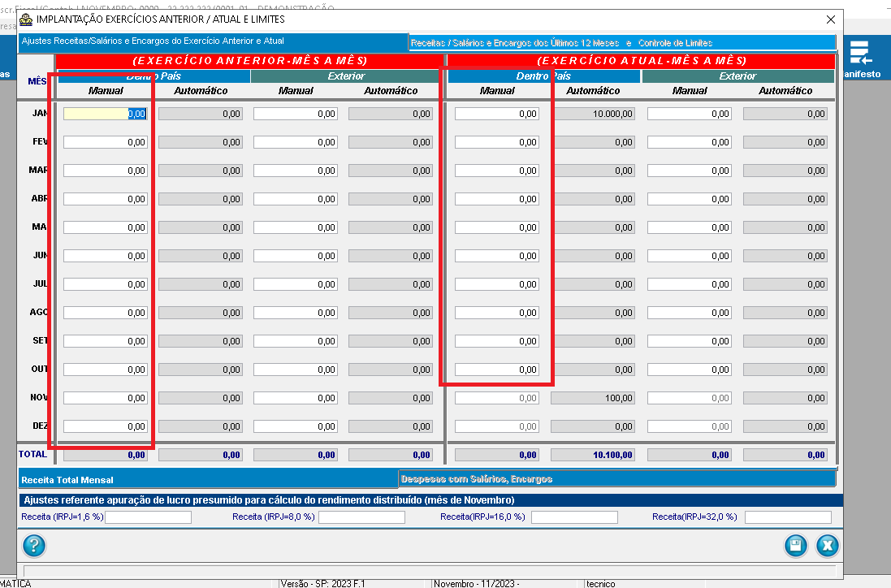Select MAI manual Exterior field, exercício anterior

tap(296, 227)
